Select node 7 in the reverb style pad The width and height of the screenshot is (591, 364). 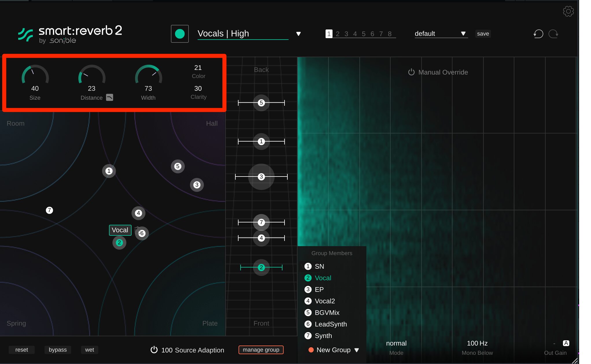(x=49, y=210)
